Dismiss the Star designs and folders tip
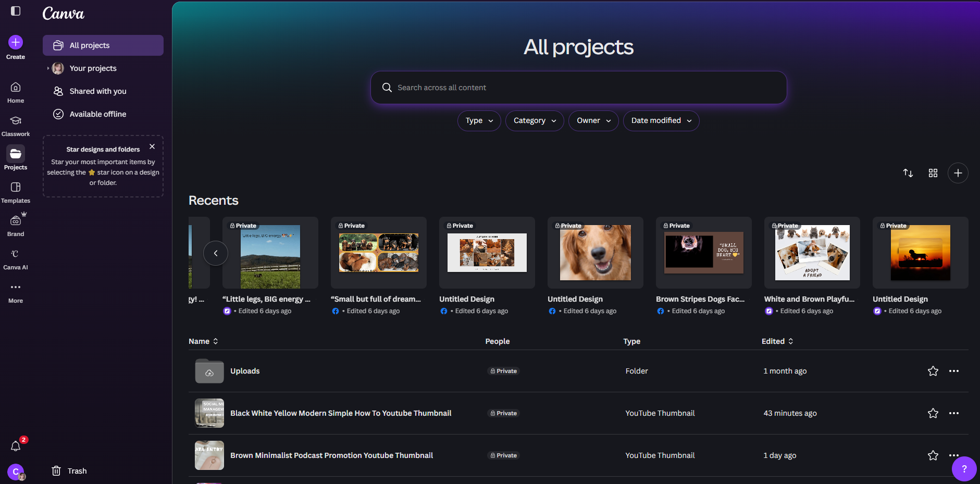The width and height of the screenshot is (980, 484). coord(152,146)
